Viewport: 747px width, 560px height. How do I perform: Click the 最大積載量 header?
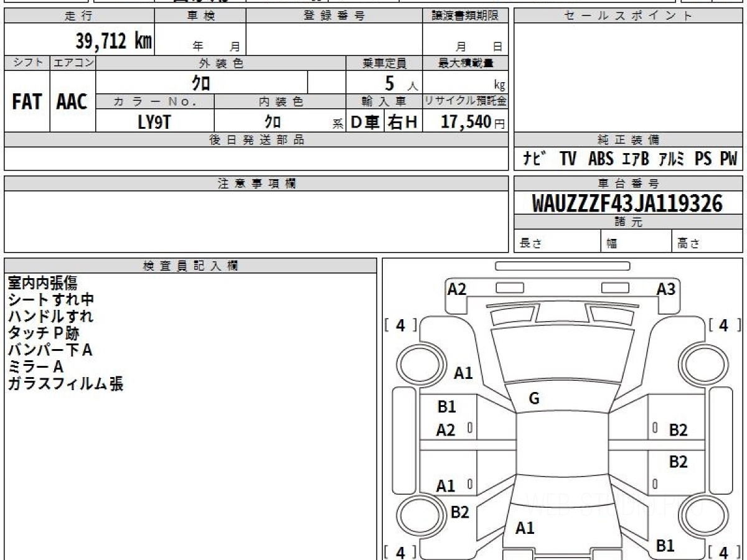(x=465, y=63)
